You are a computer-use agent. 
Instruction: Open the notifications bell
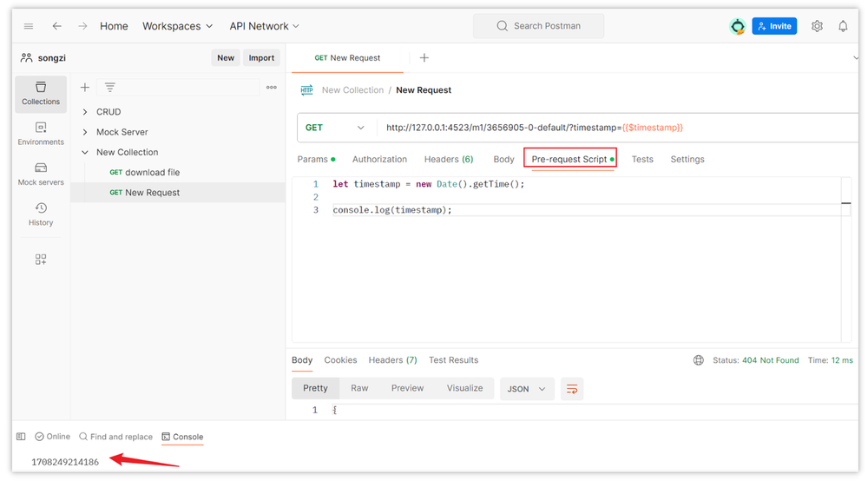point(843,26)
